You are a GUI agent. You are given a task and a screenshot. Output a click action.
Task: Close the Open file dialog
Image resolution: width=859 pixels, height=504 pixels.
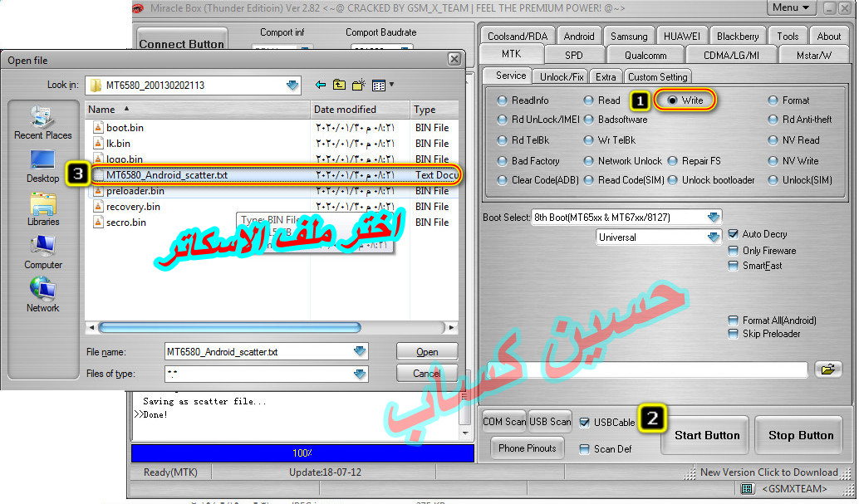(454, 59)
